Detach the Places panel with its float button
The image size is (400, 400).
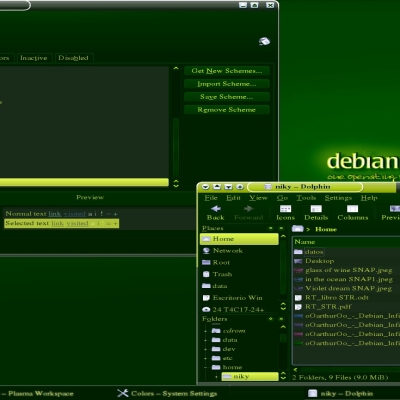click(271, 228)
